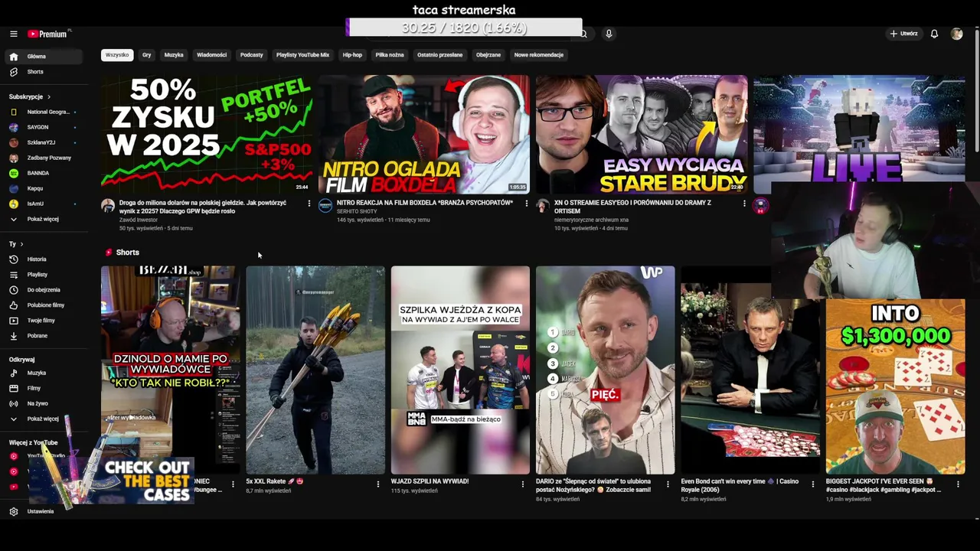The height and width of the screenshot is (551, 980).
Task: Open Twoje filmy section
Action: click(x=44, y=321)
